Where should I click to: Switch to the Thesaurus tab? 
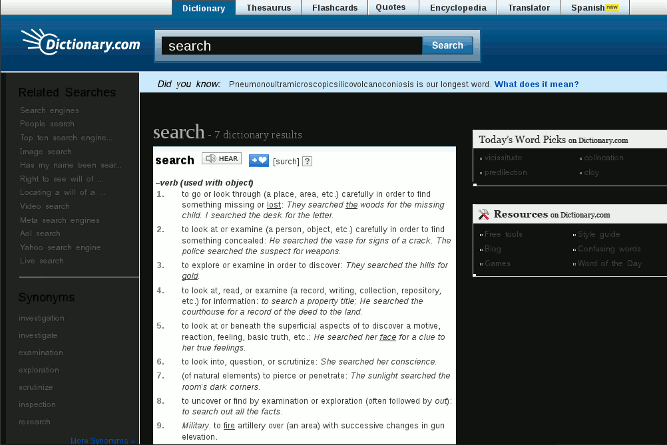click(x=268, y=8)
